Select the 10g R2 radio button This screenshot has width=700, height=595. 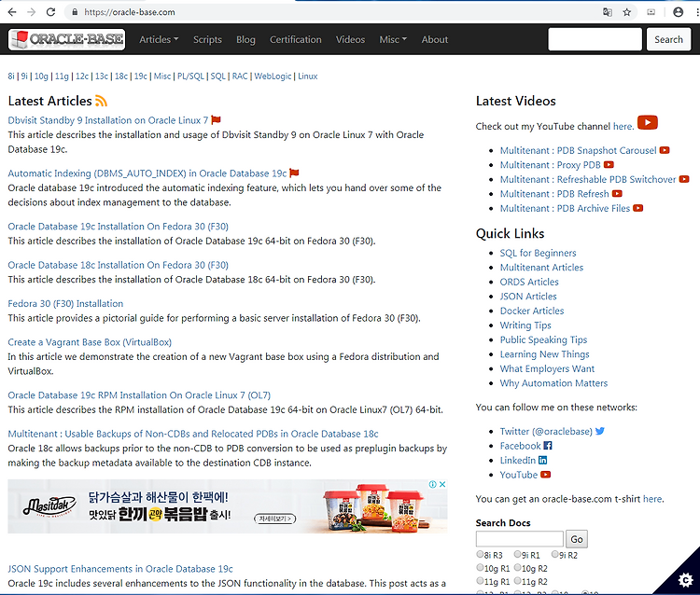coord(517,567)
